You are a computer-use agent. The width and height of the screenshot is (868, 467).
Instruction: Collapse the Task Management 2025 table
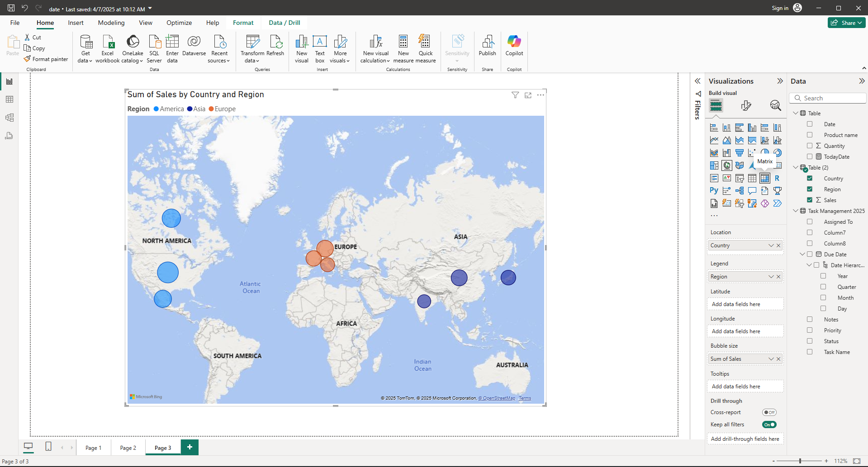coord(796,211)
